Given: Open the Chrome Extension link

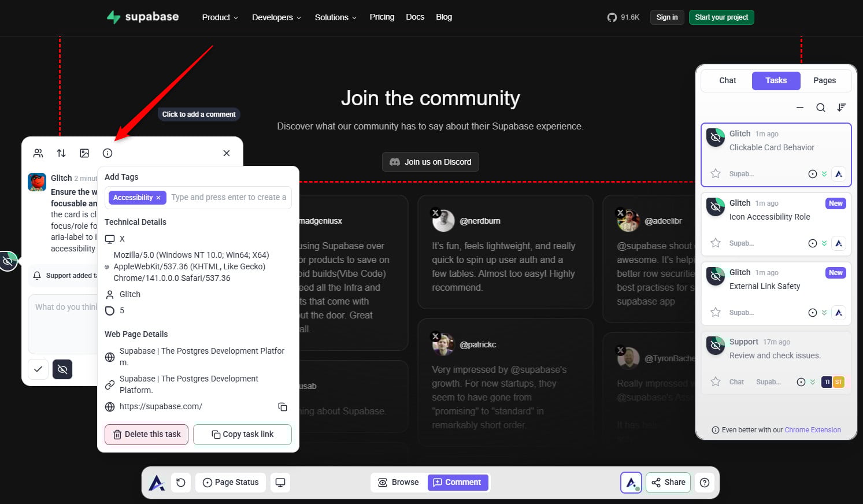Looking at the screenshot, I should [812, 430].
